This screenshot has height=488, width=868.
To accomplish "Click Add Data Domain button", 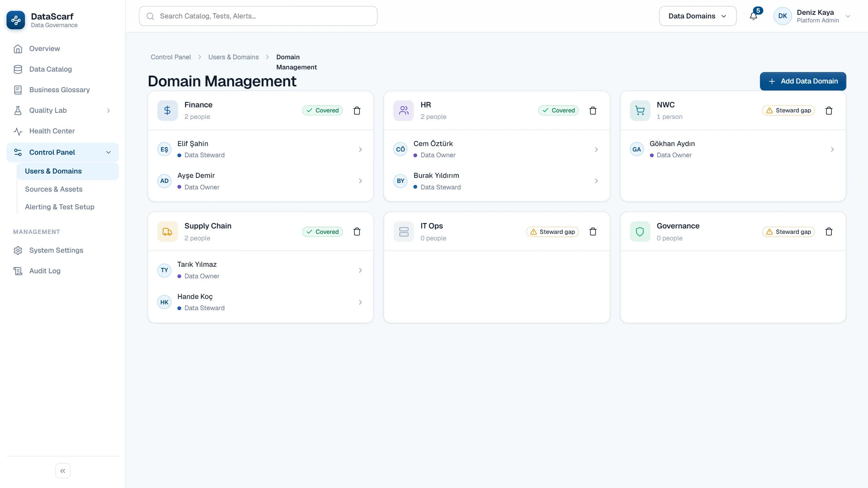I will [803, 81].
